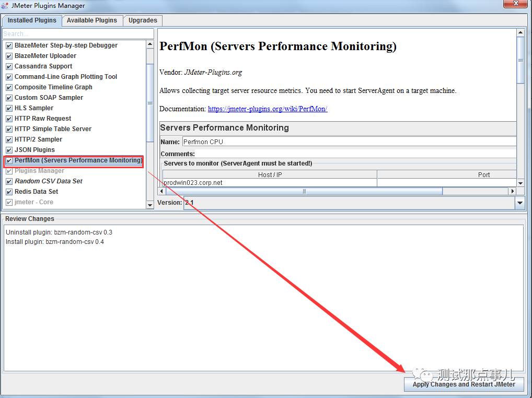Click 'Install plugin: bzm-random-csv 0.4' line
532x398 pixels.
[x=55, y=242]
